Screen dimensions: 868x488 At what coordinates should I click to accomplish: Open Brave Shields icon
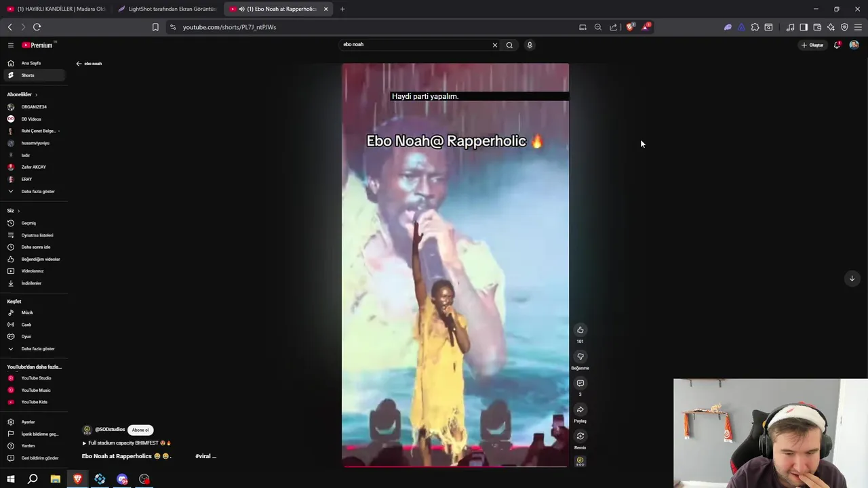click(x=630, y=27)
